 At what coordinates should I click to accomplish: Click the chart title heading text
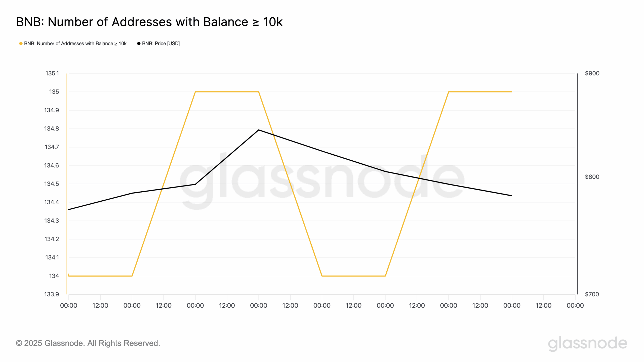pos(149,22)
